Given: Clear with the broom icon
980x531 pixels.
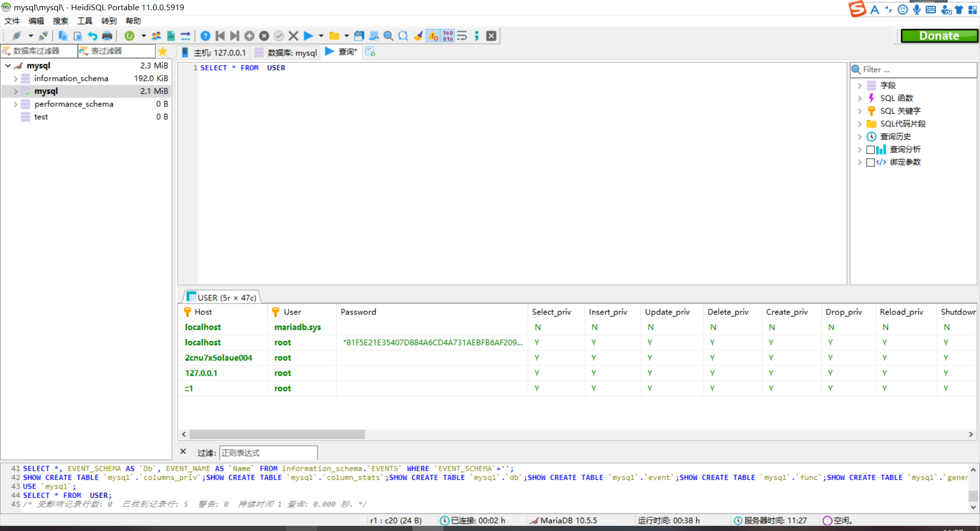Looking at the screenshot, I should [x=418, y=36].
